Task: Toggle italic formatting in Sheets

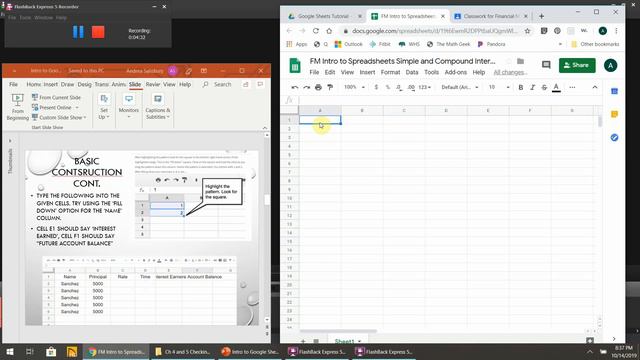Action: tap(532, 87)
